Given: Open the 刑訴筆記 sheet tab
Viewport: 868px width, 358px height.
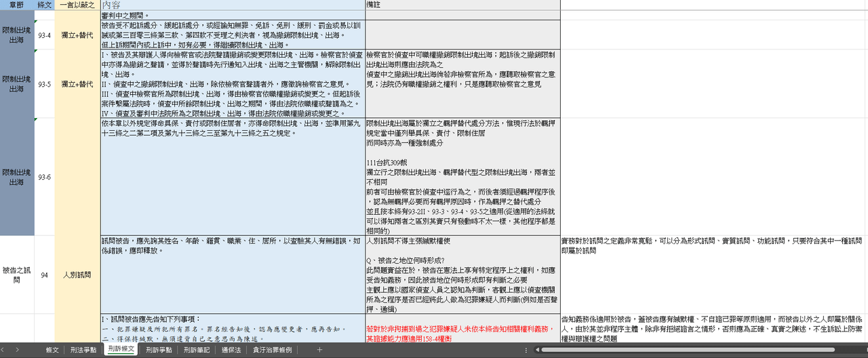Looking at the screenshot, I should coord(197,350).
